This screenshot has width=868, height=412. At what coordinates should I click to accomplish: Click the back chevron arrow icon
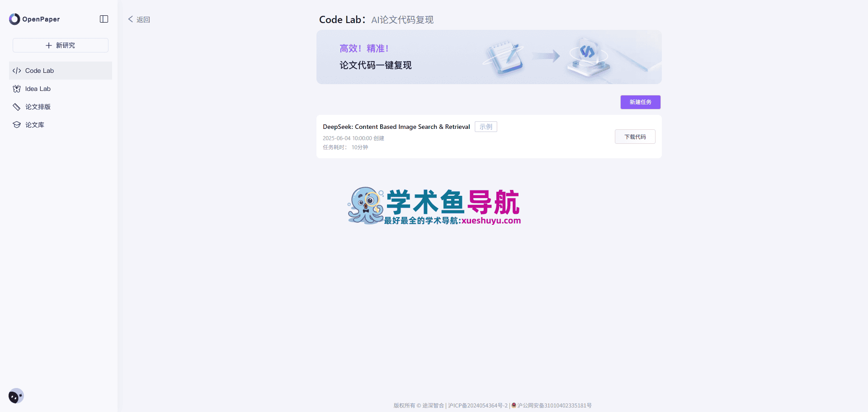pyautogui.click(x=131, y=19)
